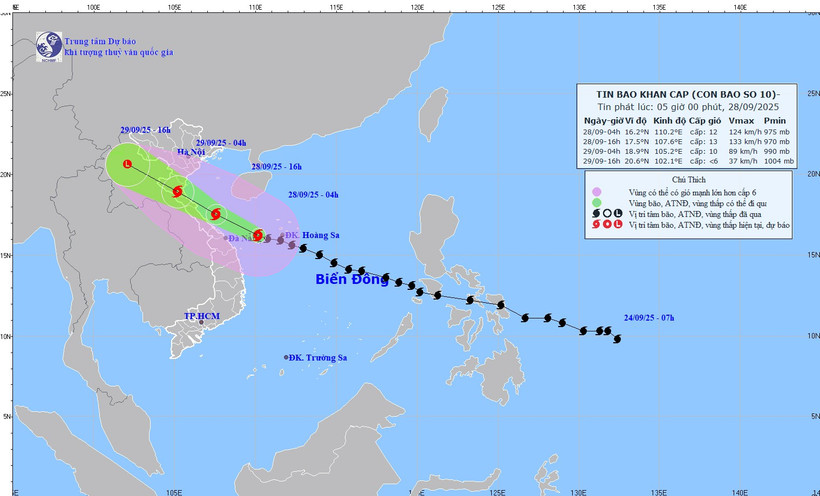
Task: Select the 28/09-04h row in forecast table
Action: [x=688, y=130]
